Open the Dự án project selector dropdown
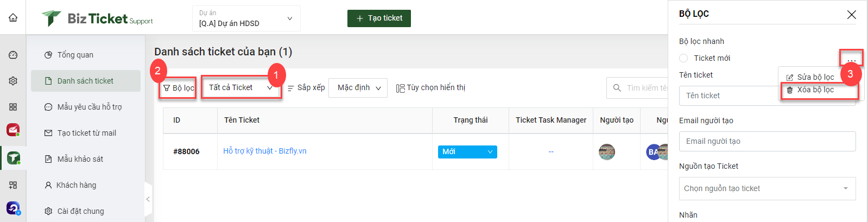The width and height of the screenshot is (868, 222). [246, 18]
